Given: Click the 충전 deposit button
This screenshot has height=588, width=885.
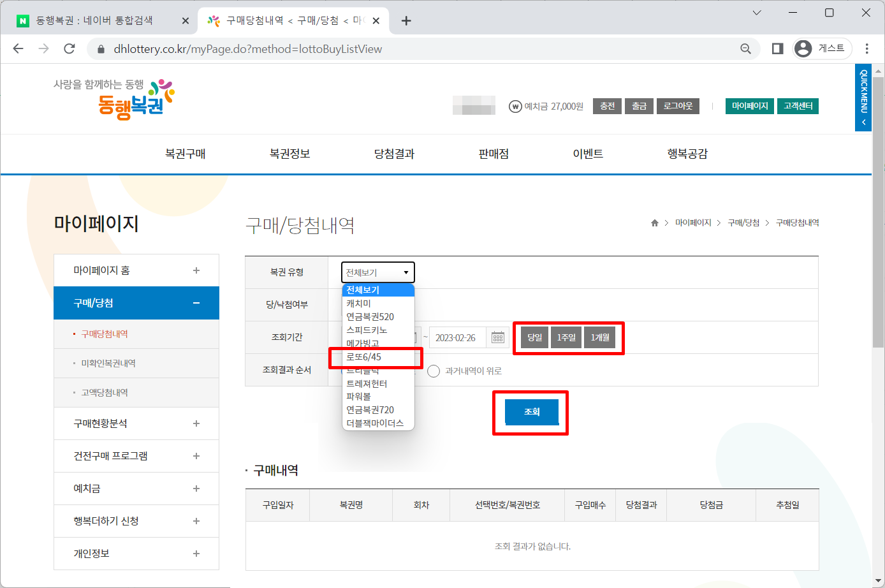Looking at the screenshot, I should 608,106.
